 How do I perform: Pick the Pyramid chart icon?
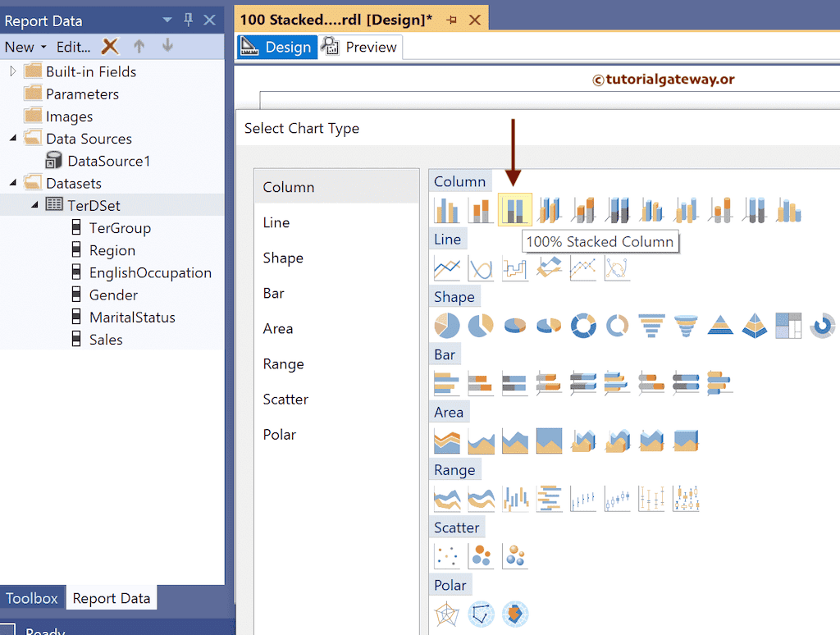coord(720,325)
